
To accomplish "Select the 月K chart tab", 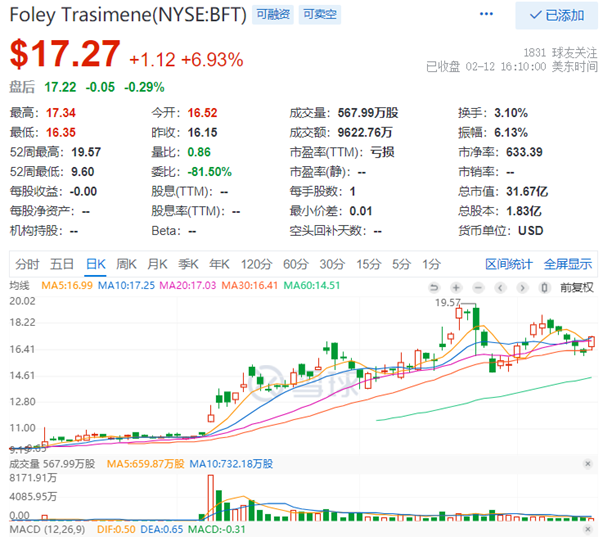I will point(157,264).
